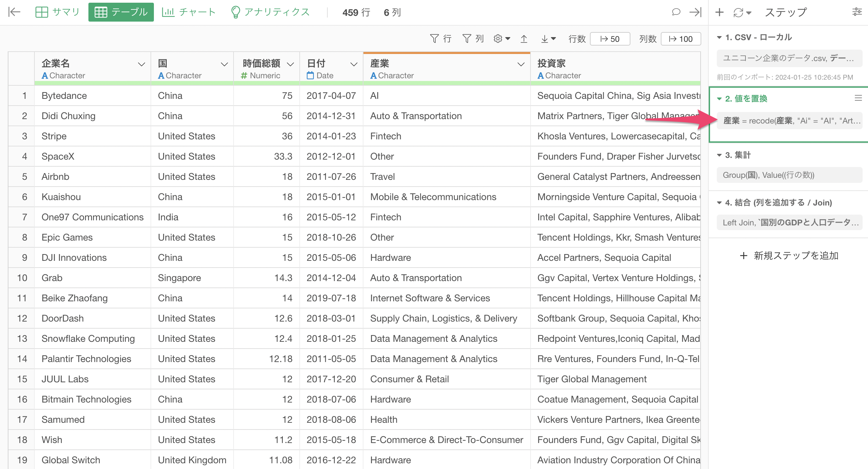The height and width of the screenshot is (469, 868).
Task: Click the 前回のインポート timestamp text
Action: (x=785, y=77)
